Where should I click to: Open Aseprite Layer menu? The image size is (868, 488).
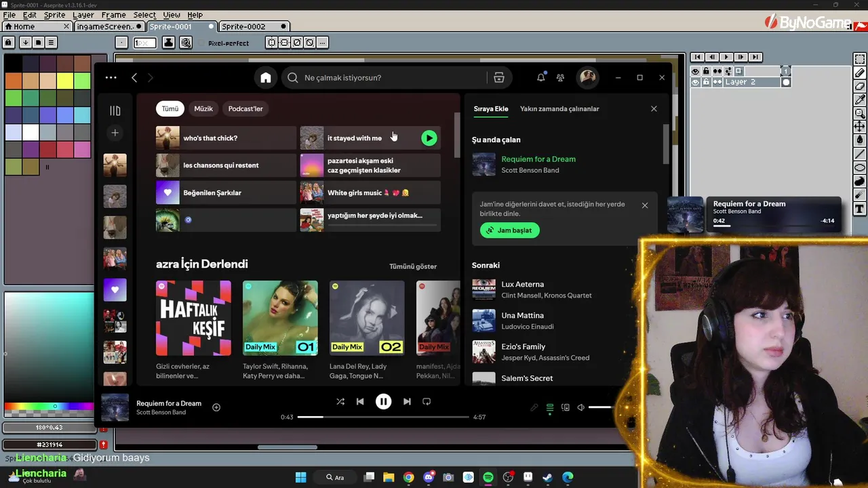point(83,15)
